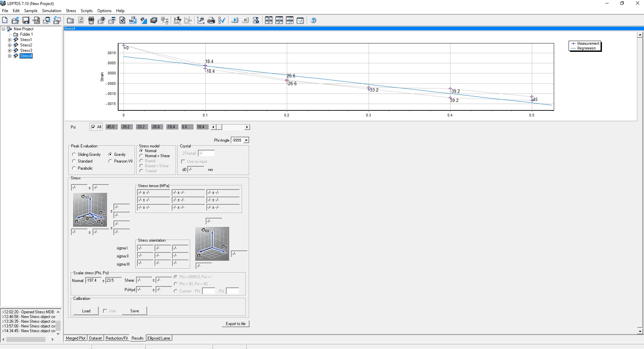
Task: Select the Sliding Gravity peak evaluation
Action: coord(74,154)
